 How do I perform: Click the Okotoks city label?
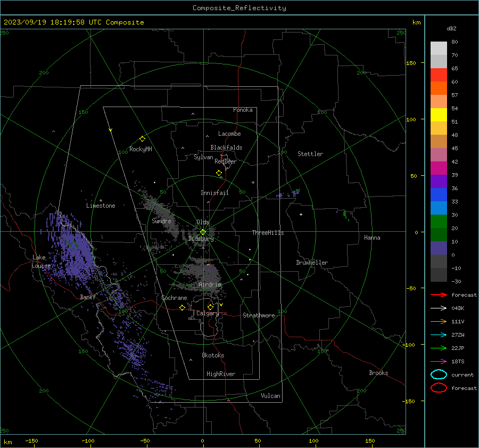213,355
